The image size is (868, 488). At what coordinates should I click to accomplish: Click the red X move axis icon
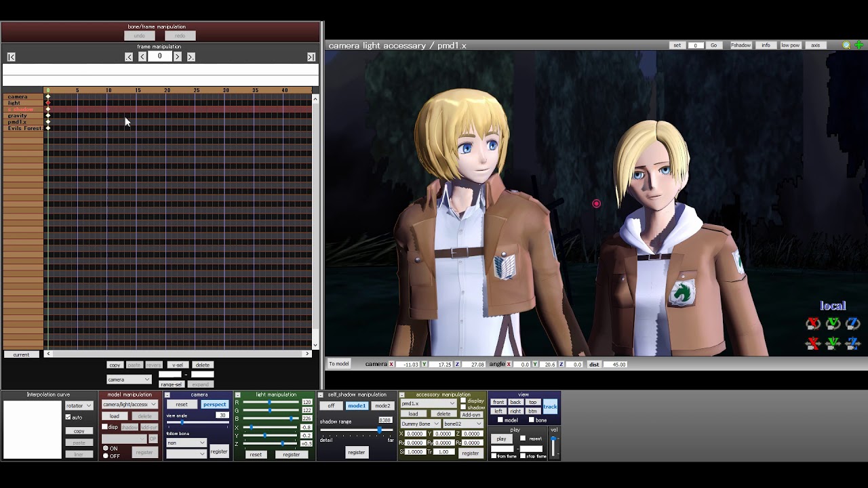[813, 344]
